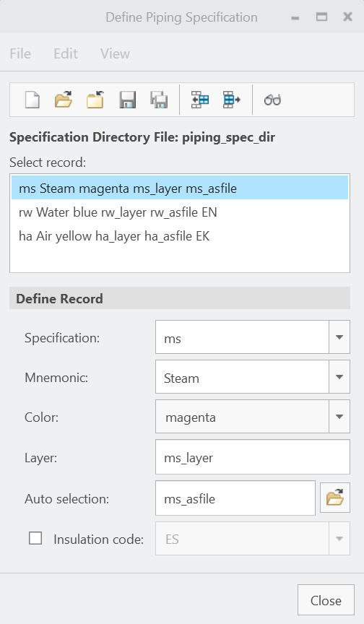The width and height of the screenshot is (364, 624).
Task: Open the Edit menu
Action: tap(66, 53)
